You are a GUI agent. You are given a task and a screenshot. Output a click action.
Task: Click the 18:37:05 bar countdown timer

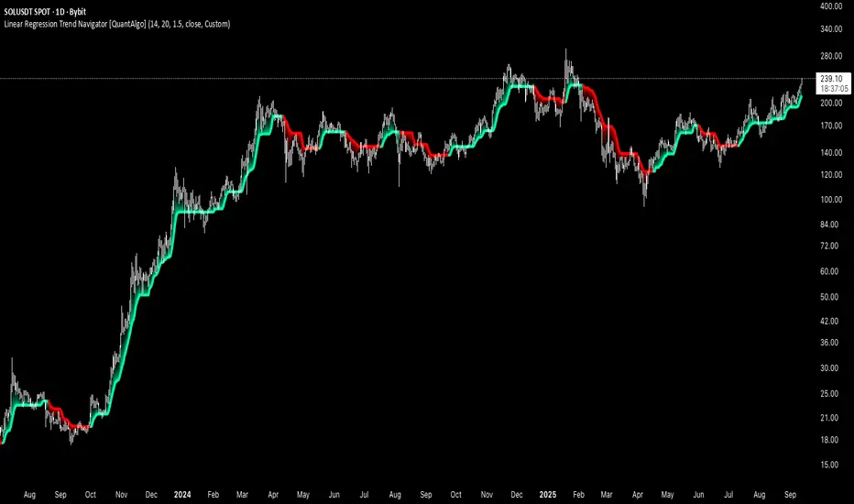(834, 88)
